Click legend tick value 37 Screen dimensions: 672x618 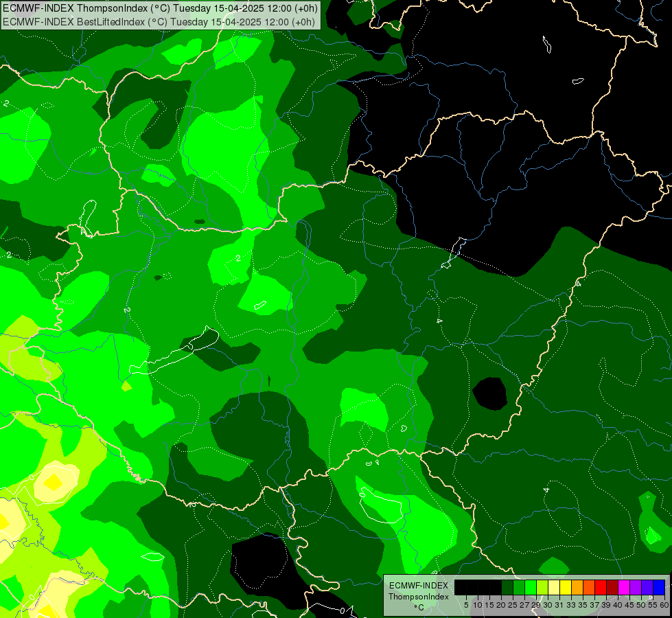(x=594, y=605)
